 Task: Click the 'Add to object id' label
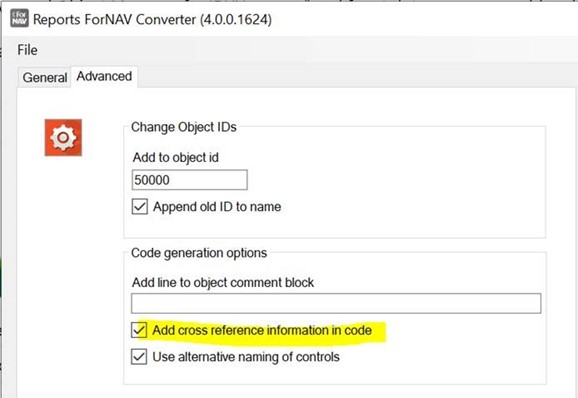[176, 157]
